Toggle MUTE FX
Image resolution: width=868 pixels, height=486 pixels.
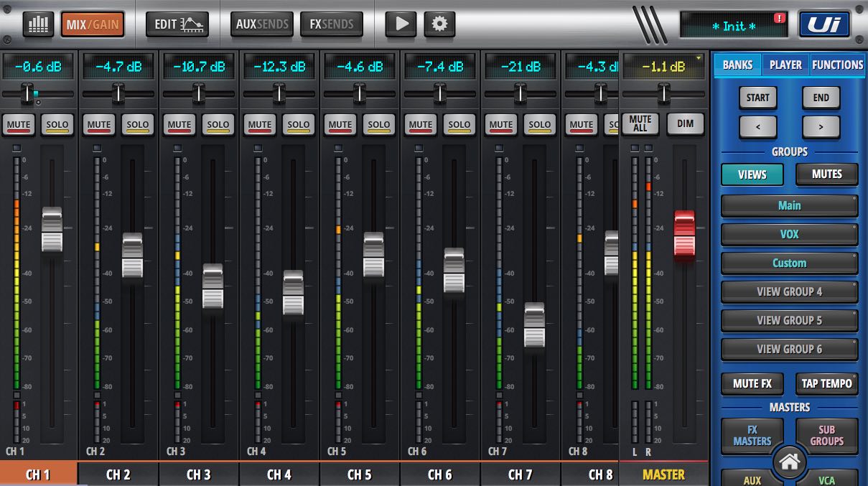pyautogui.click(x=752, y=383)
